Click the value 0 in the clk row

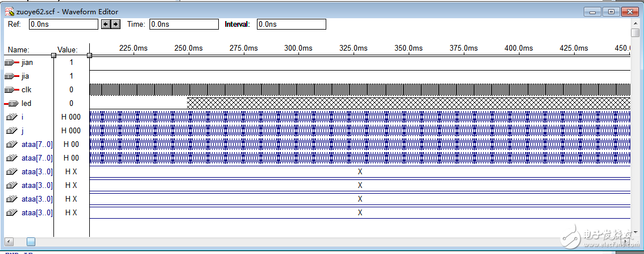(72, 90)
